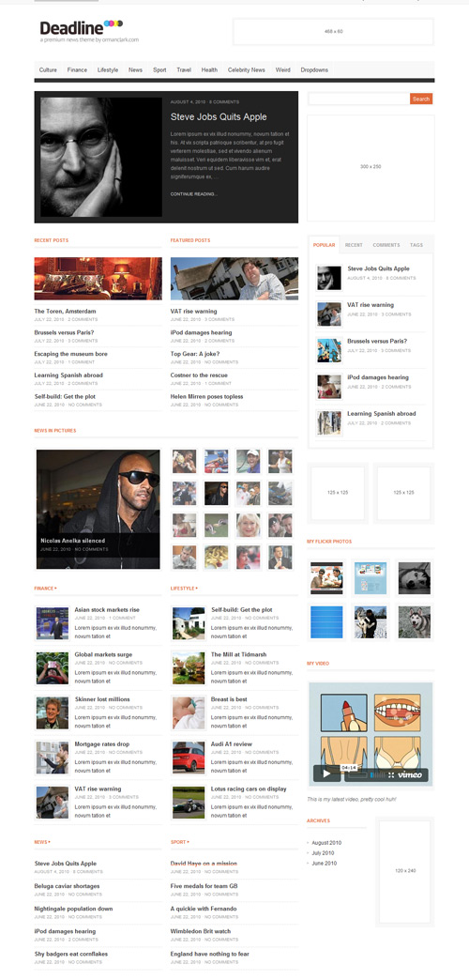469x980 pixels.
Task: Open Learning Spanish abroad in Popular list
Action: pyautogui.click(x=381, y=414)
